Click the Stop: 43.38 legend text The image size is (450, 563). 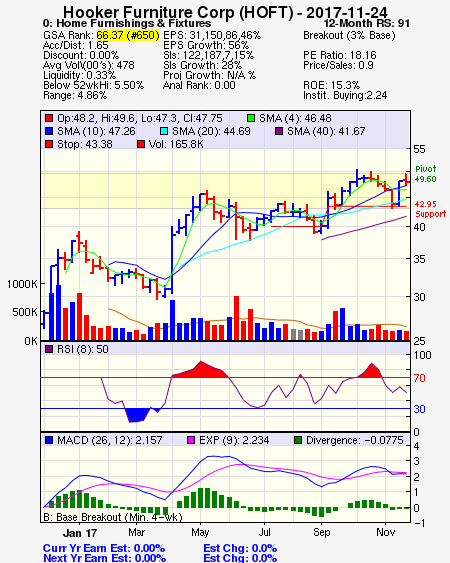pyautogui.click(x=85, y=144)
